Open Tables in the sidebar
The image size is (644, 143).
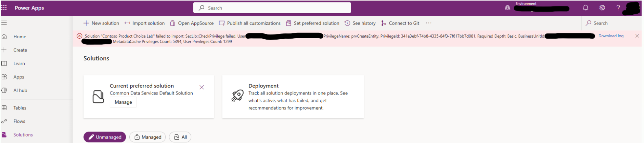click(x=20, y=108)
